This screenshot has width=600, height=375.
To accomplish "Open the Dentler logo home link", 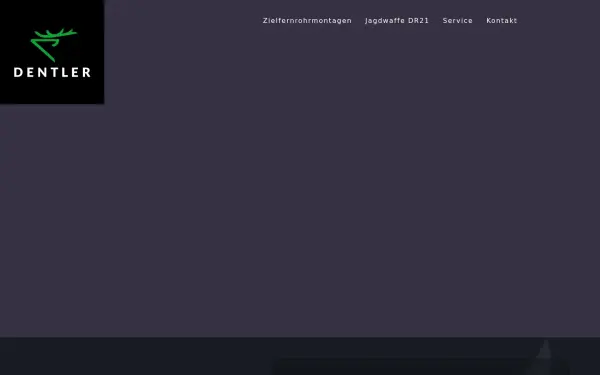I will click(52, 52).
